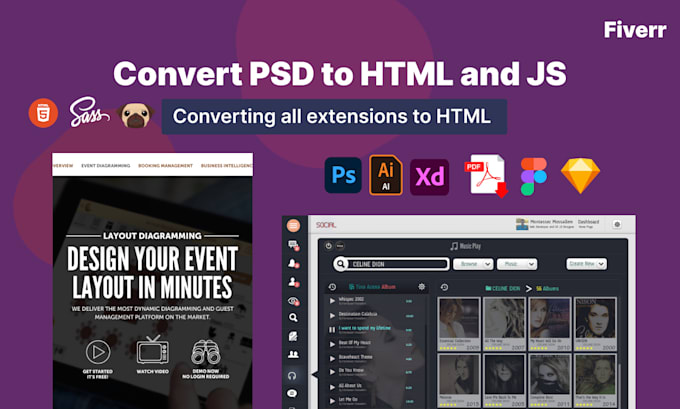
Task: Click the search magnifier in Social sidebar
Action: 293,318
